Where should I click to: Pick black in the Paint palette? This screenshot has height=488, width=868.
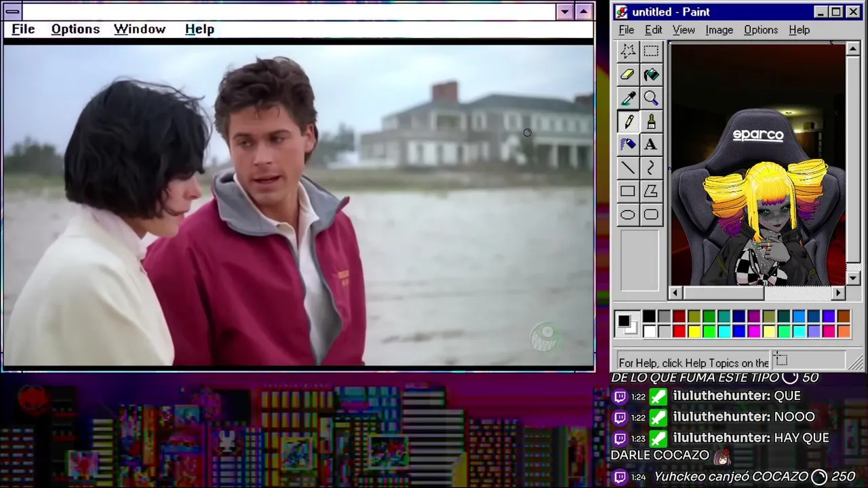pos(649,316)
